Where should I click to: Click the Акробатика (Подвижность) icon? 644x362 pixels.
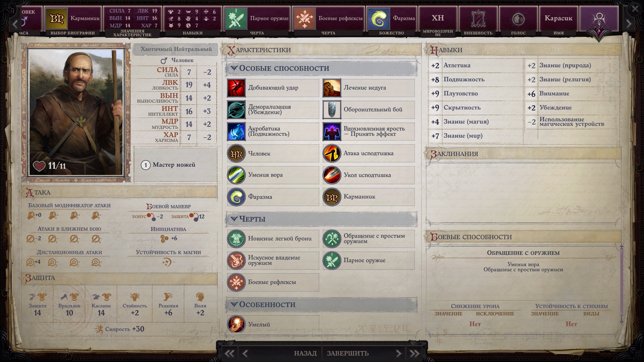[x=236, y=131]
